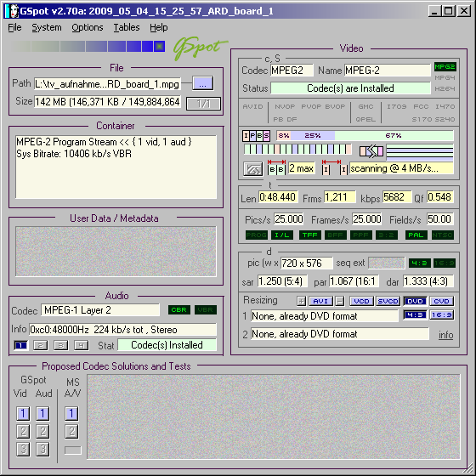Click the I/L interlaced indicator
Viewport: 476px width, 476px height.
coord(282,235)
